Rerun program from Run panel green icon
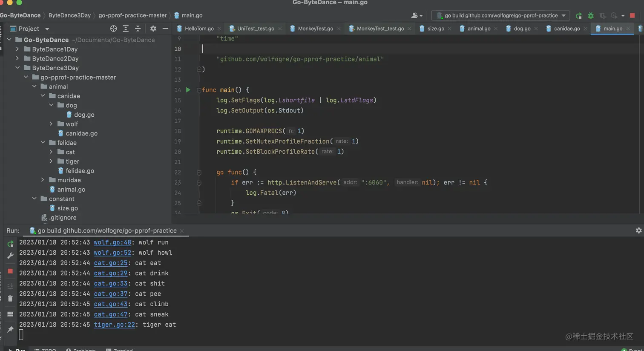The image size is (644, 351). click(10, 244)
